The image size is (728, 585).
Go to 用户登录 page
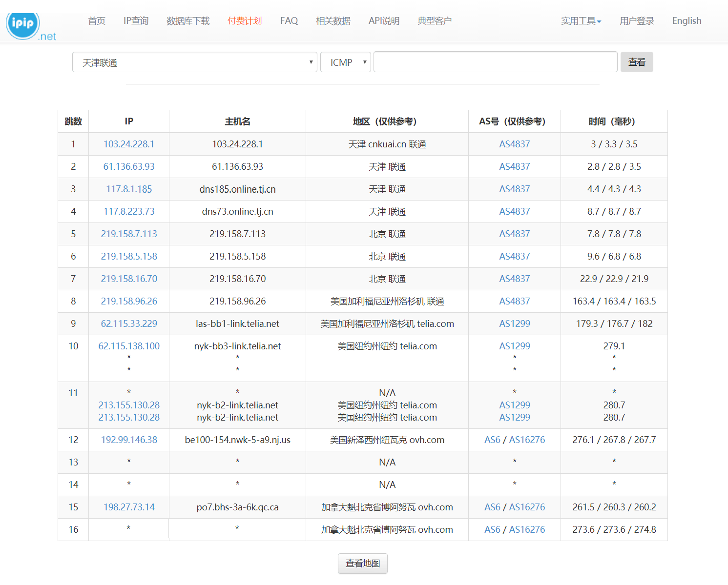pos(637,21)
